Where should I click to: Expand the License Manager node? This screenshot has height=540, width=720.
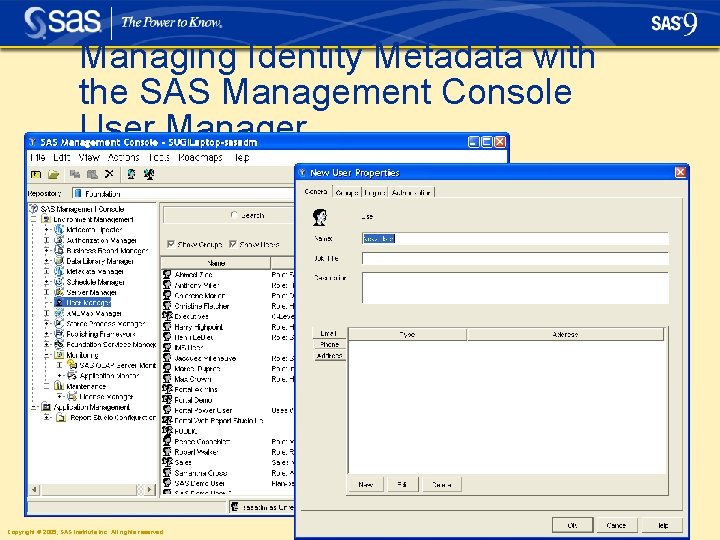tap(59, 396)
